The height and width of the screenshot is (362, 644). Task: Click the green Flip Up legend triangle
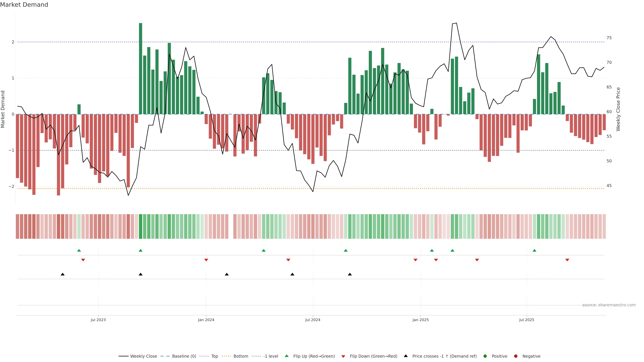point(286,356)
